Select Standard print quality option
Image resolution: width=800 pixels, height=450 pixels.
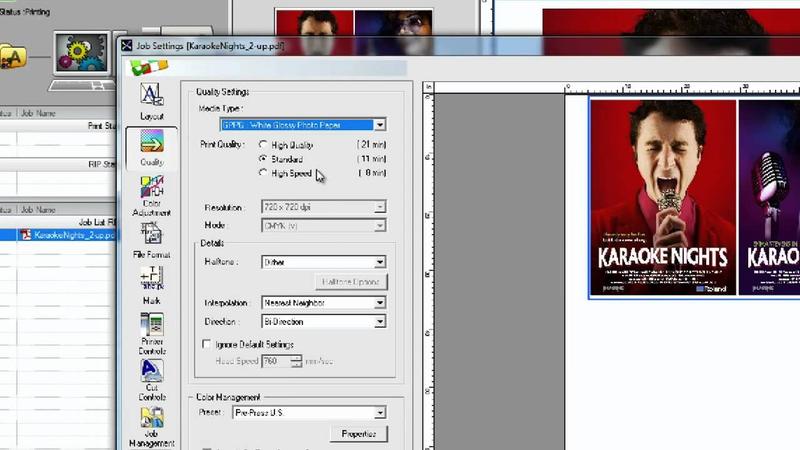[x=263, y=159]
